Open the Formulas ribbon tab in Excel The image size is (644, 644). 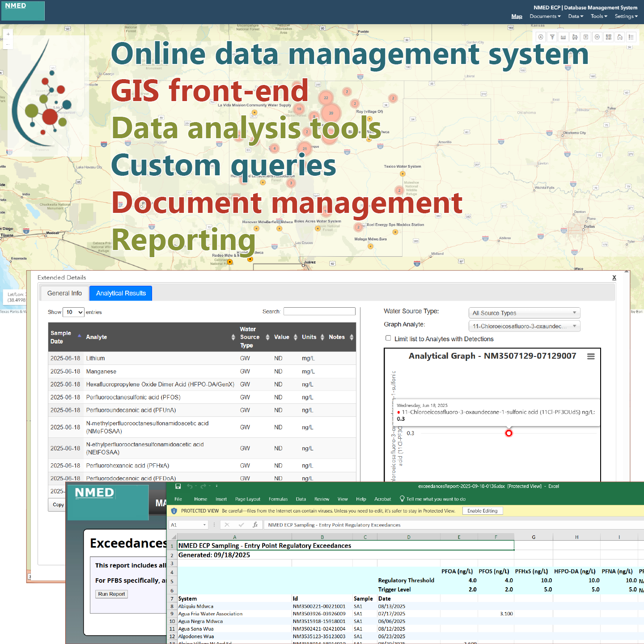(x=278, y=499)
